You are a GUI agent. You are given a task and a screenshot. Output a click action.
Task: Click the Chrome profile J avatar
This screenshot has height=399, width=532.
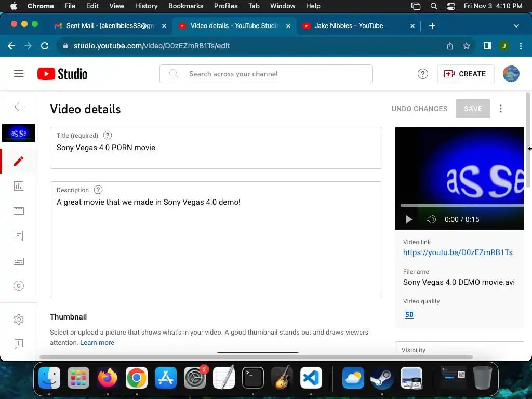(503, 46)
